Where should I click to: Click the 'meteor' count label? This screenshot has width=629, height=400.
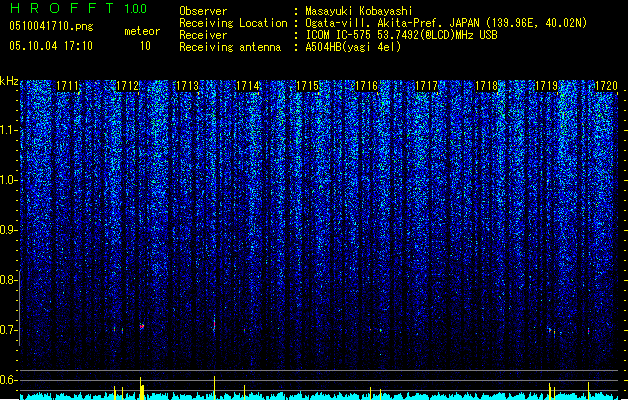(142, 31)
